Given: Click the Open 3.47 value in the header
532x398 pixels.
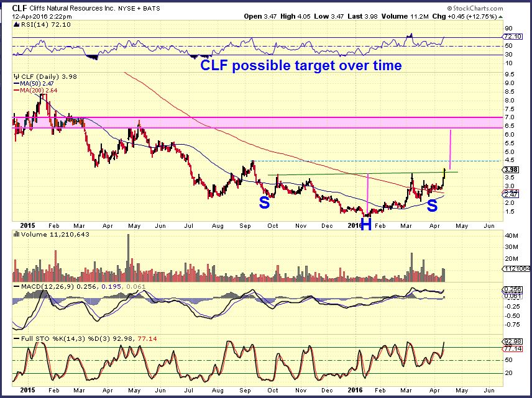Looking at the screenshot, I should pos(260,16).
